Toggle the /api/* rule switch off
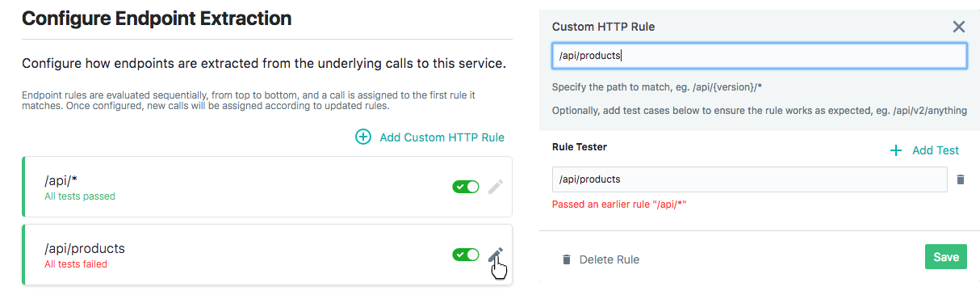980x291 pixels. (x=466, y=187)
